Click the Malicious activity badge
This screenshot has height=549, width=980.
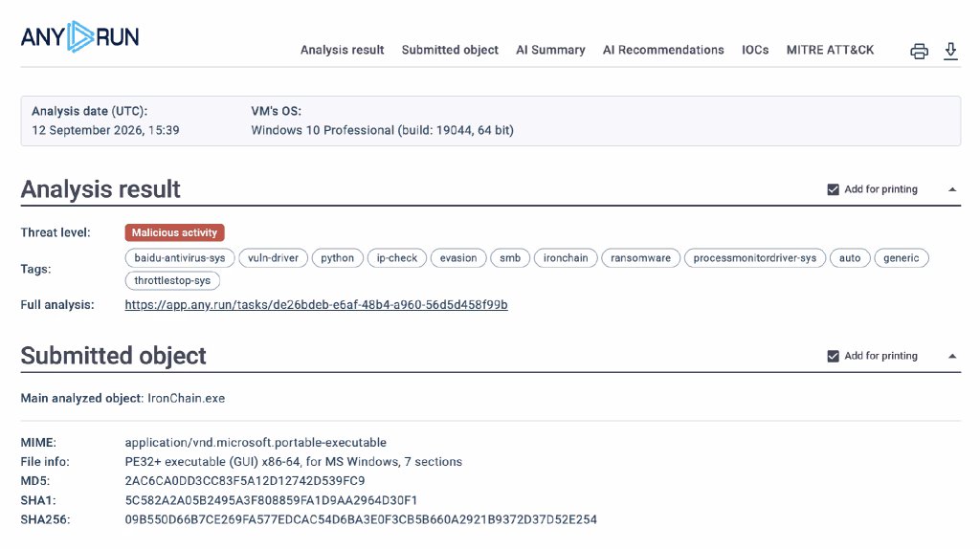(x=174, y=232)
